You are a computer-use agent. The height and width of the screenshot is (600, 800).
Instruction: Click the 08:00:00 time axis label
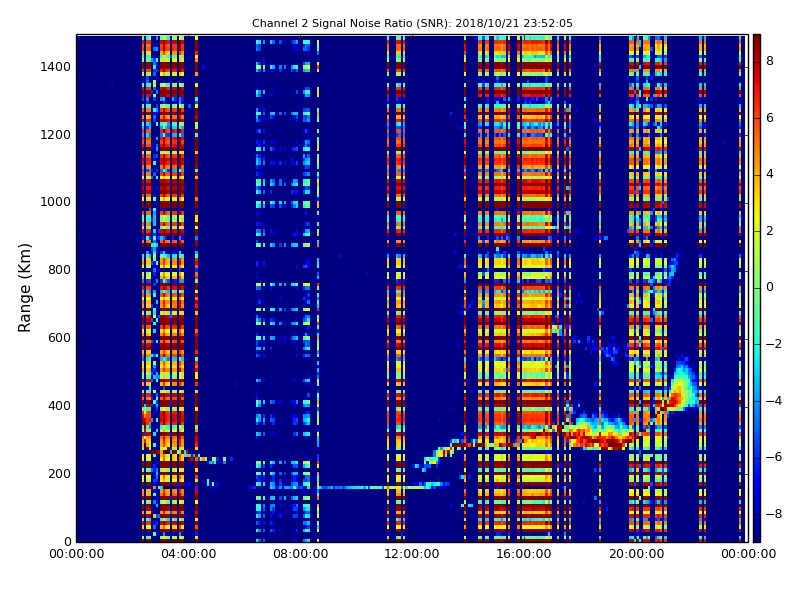(301, 554)
